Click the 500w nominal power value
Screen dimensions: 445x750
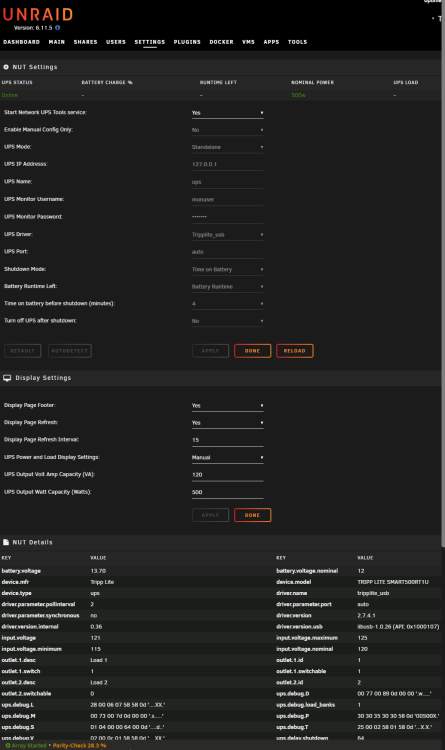(x=299, y=95)
